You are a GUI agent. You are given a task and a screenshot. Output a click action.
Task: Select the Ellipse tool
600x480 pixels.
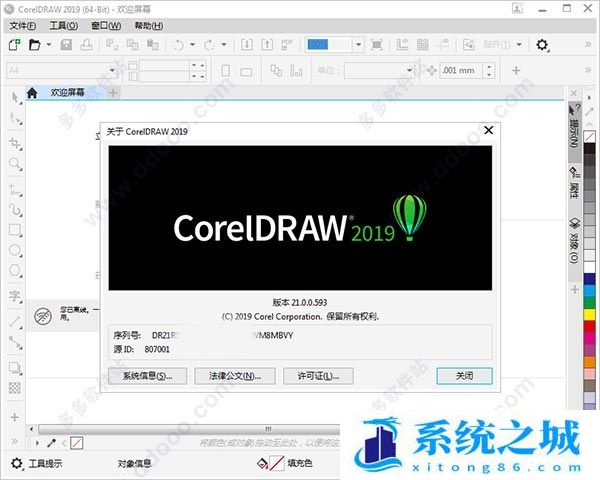click(x=15, y=250)
